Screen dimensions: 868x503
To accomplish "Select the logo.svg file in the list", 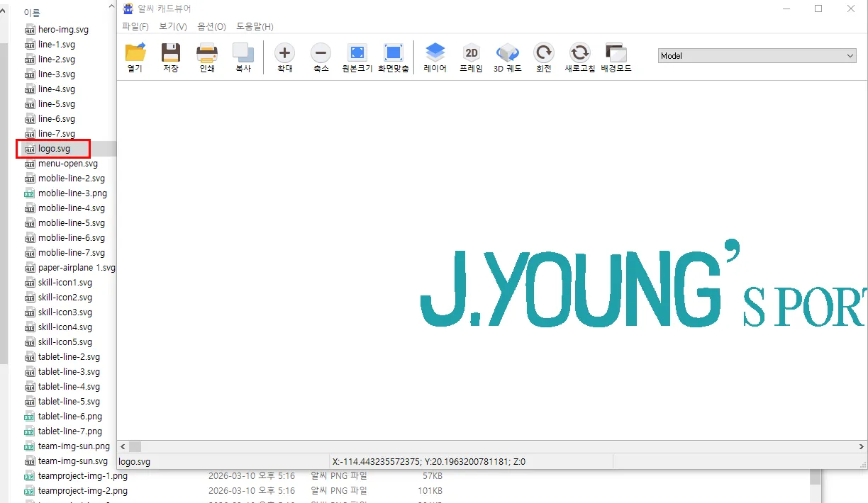I will click(53, 148).
